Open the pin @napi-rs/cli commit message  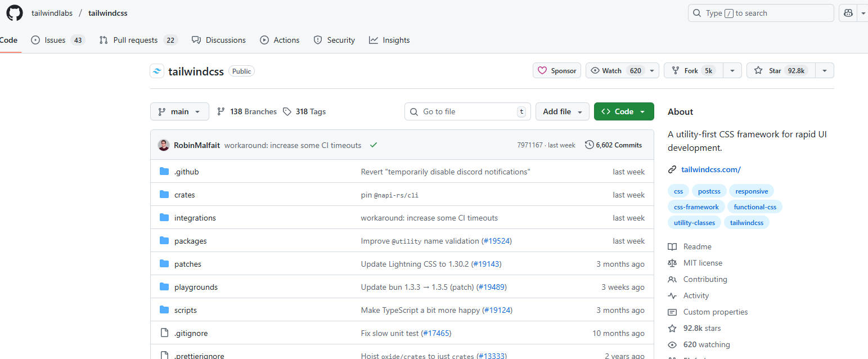(x=389, y=195)
